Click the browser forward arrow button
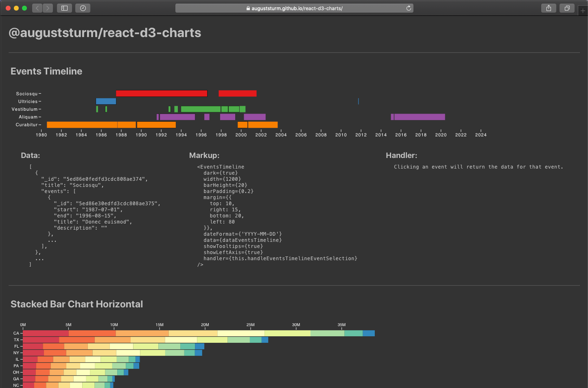This screenshot has height=388, width=588. pyautogui.click(x=48, y=8)
